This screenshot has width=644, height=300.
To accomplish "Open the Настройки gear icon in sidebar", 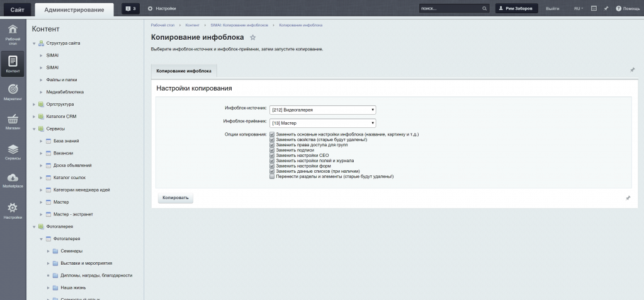I will coord(13,211).
